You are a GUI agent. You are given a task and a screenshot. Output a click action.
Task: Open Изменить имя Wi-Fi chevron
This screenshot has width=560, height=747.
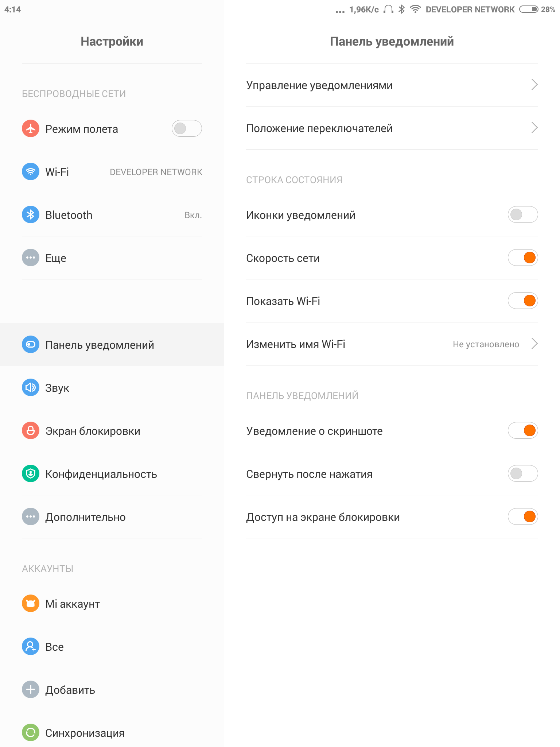(534, 344)
